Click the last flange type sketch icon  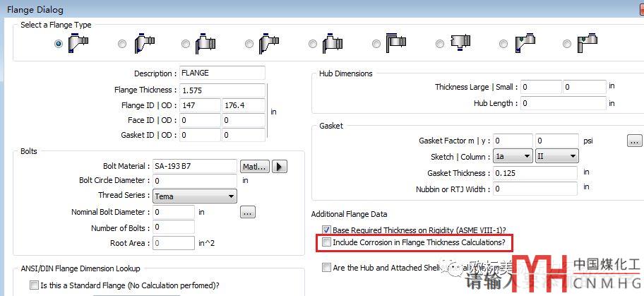[587, 43]
